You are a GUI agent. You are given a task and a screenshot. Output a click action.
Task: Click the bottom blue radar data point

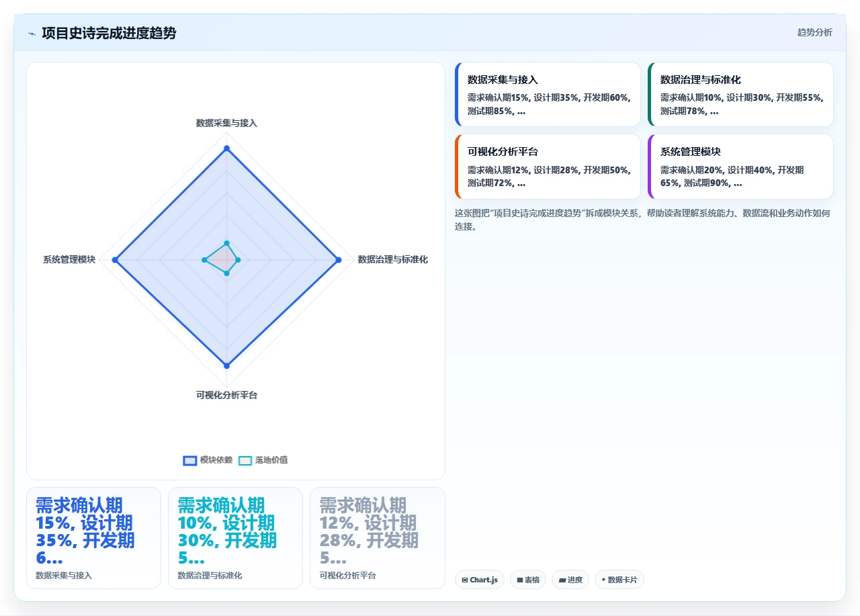tap(226, 366)
